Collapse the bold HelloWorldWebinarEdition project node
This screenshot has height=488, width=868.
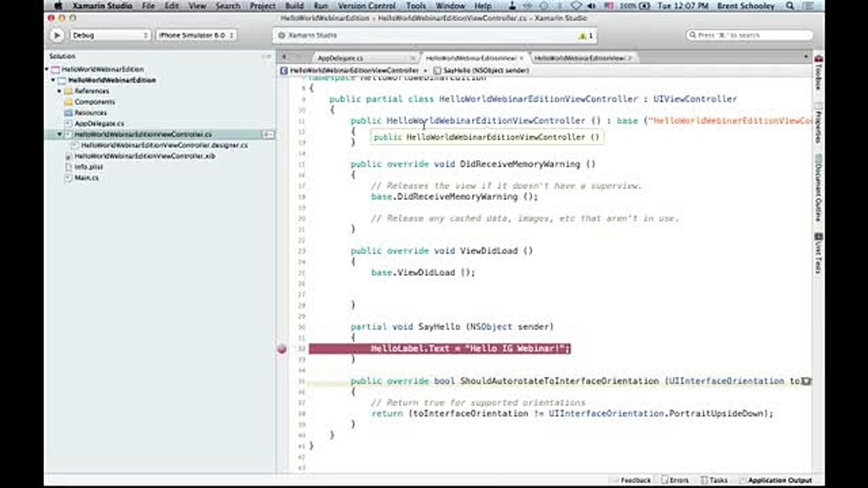coord(54,80)
